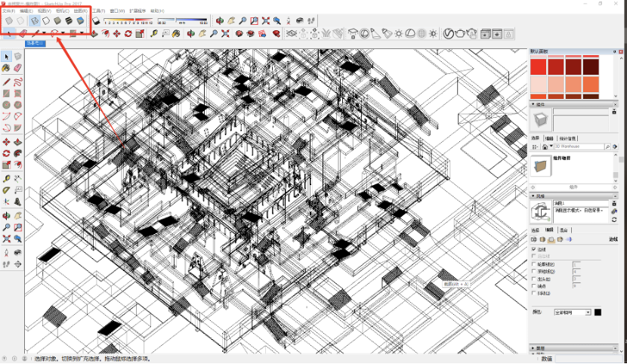Select the Push/Pull tool in top toolbar
Image resolution: width=627 pixels, height=364 pixels.
point(94,33)
